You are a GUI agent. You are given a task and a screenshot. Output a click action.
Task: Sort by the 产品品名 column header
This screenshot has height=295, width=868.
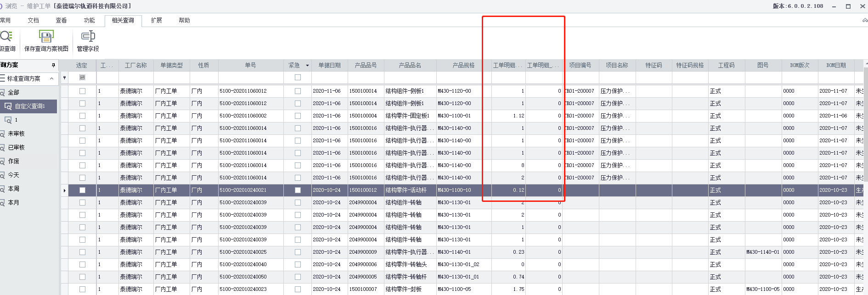(x=410, y=66)
